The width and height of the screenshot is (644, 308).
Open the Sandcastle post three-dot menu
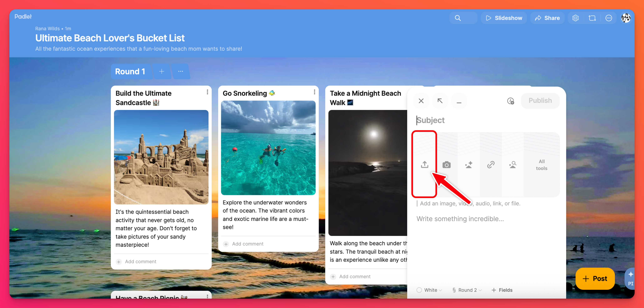207,92
